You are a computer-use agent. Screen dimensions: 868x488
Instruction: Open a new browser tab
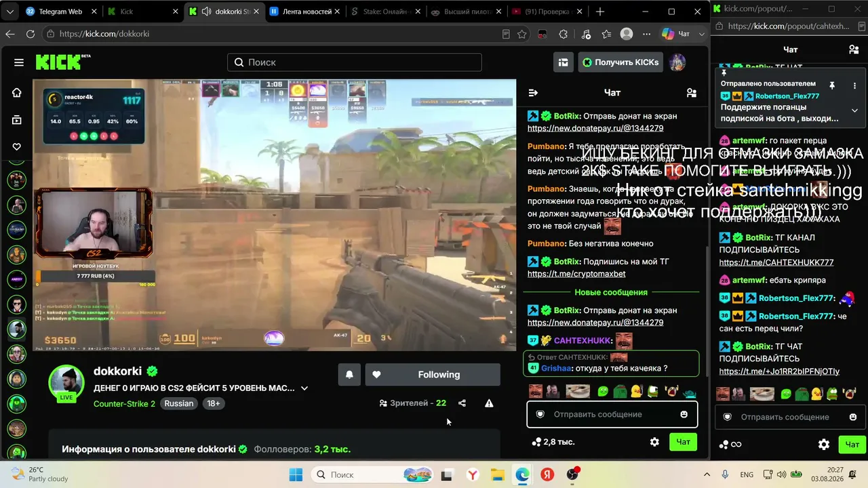(x=600, y=12)
